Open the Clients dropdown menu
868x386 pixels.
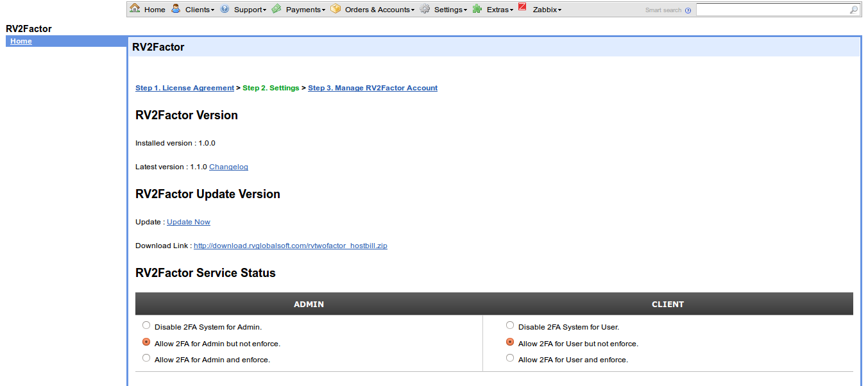[200, 10]
